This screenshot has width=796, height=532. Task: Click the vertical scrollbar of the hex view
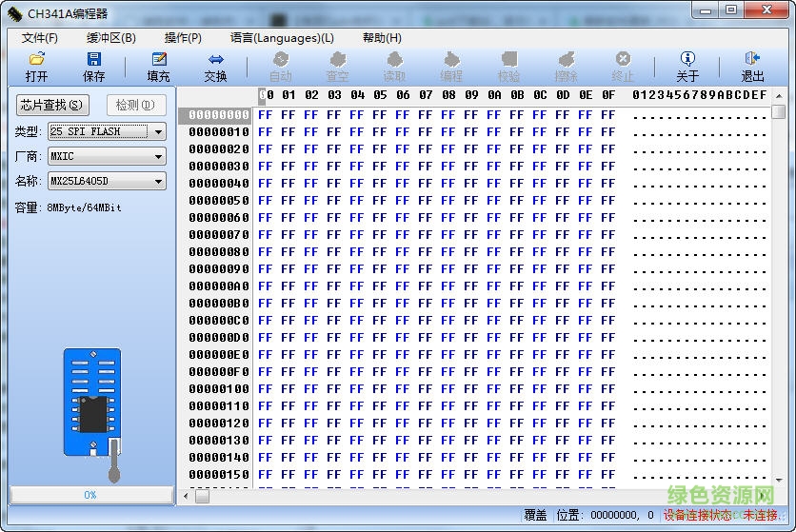click(x=778, y=286)
